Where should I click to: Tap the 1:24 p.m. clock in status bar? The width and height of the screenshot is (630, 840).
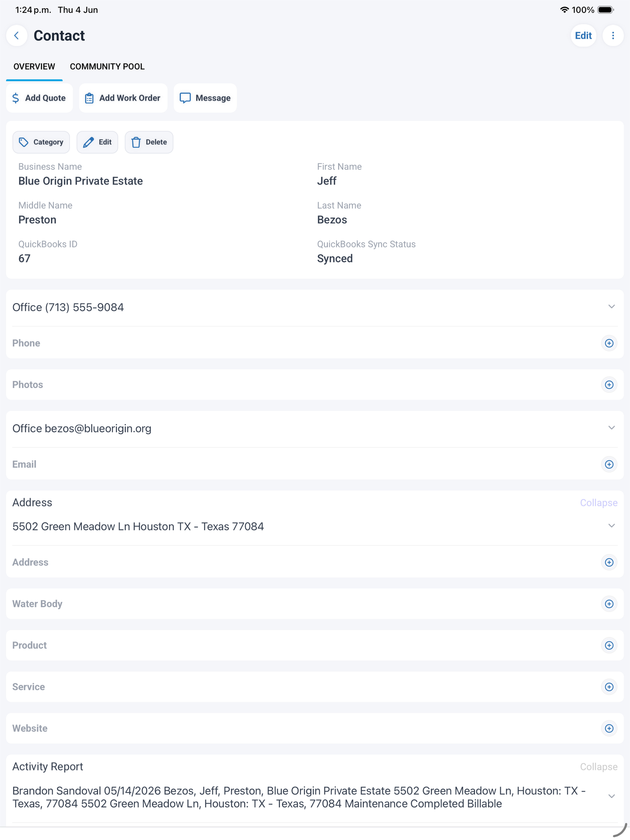[33, 10]
